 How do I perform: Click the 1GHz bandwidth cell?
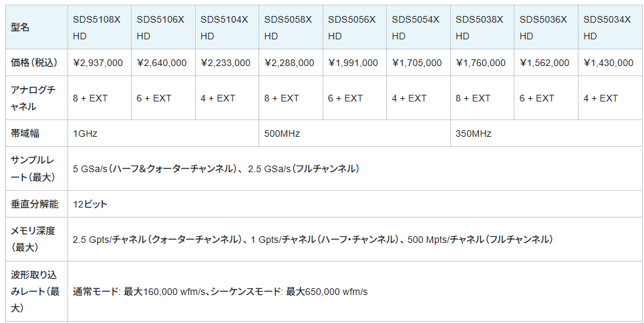[x=86, y=133]
